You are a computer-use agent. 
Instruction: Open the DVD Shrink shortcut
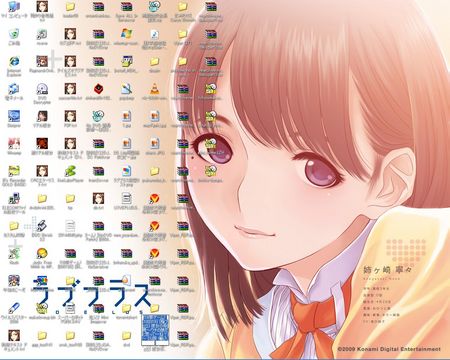coord(42,226)
